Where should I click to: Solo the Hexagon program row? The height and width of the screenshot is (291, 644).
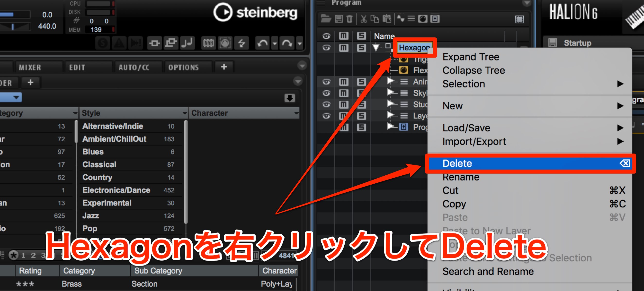pos(361,47)
